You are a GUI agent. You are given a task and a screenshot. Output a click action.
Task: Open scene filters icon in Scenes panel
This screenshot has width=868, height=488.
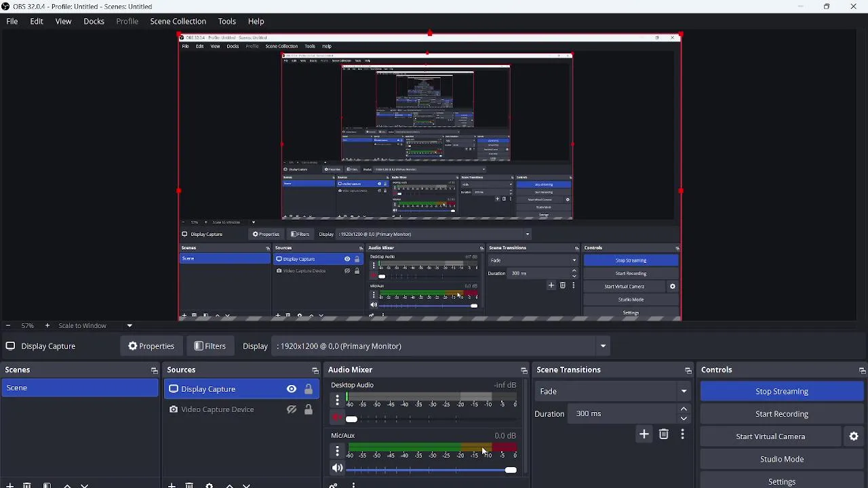click(47, 485)
